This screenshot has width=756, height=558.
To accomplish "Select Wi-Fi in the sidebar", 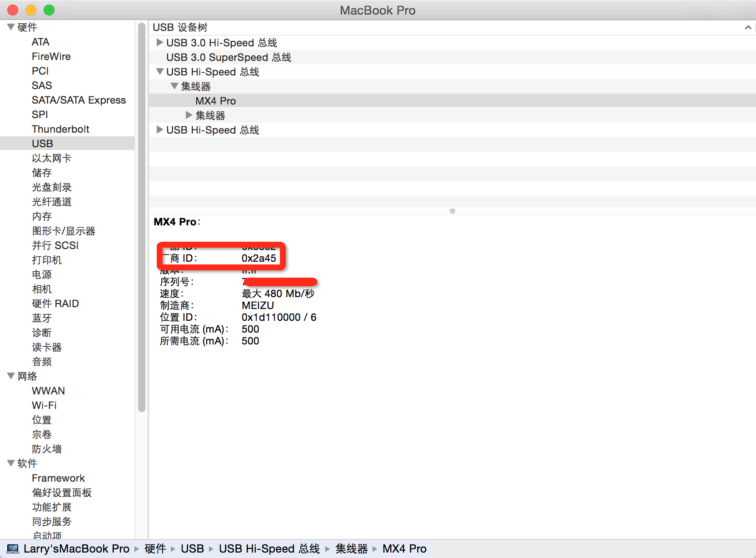I will [x=44, y=405].
